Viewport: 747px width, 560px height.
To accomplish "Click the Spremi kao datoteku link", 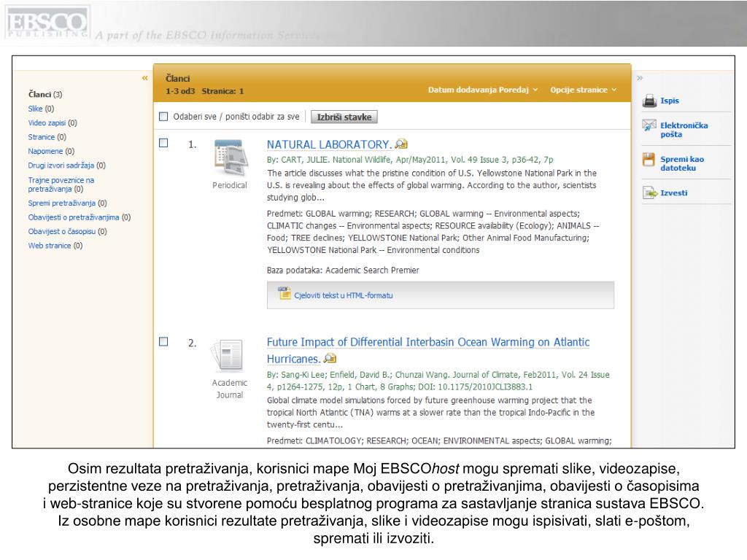I will point(682,164).
